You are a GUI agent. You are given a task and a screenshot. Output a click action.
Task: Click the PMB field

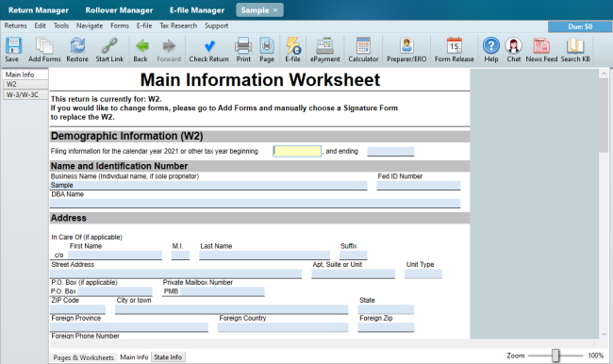coord(222,291)
